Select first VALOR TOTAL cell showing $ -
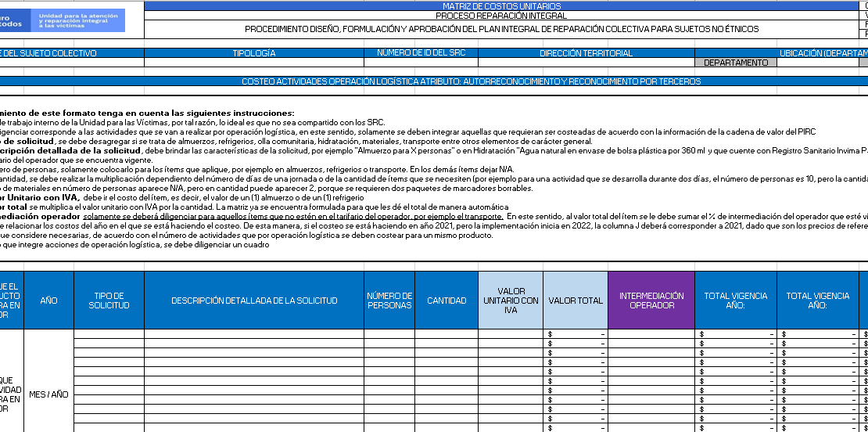 [x=576, y=334]
